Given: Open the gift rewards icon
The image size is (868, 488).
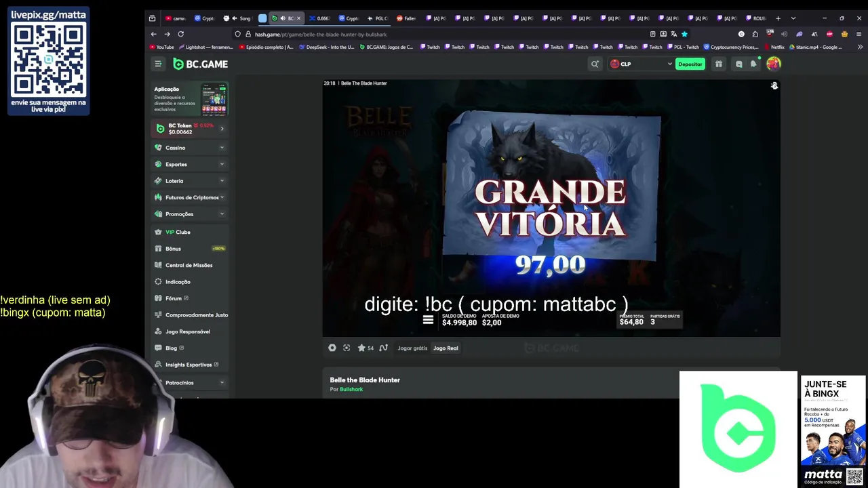Looking at the screenshot, I should click(719, 64).
